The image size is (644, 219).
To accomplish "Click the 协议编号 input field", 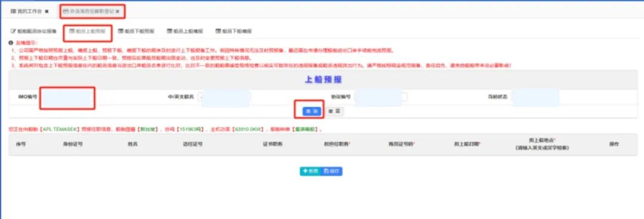I will click(x=380, y=97).
